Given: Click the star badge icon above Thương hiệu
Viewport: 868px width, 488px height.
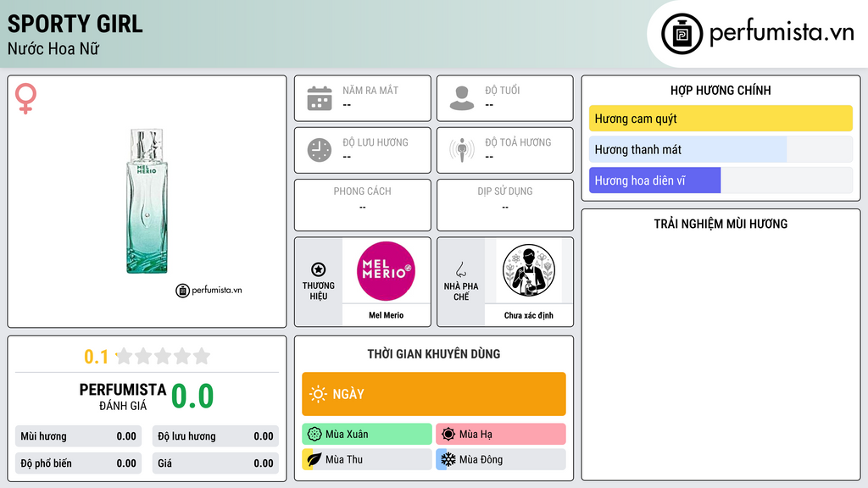Looking at the screenshot, I should [x=319, y=269].
